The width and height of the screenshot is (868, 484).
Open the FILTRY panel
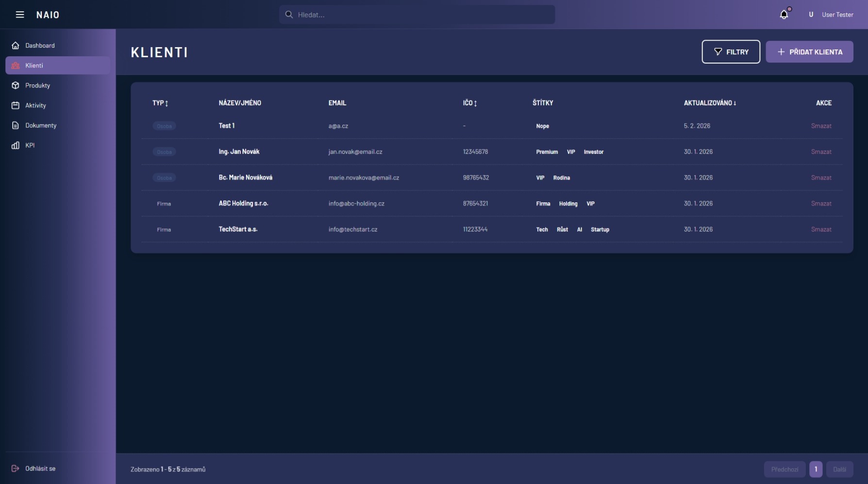pos(731,52)
